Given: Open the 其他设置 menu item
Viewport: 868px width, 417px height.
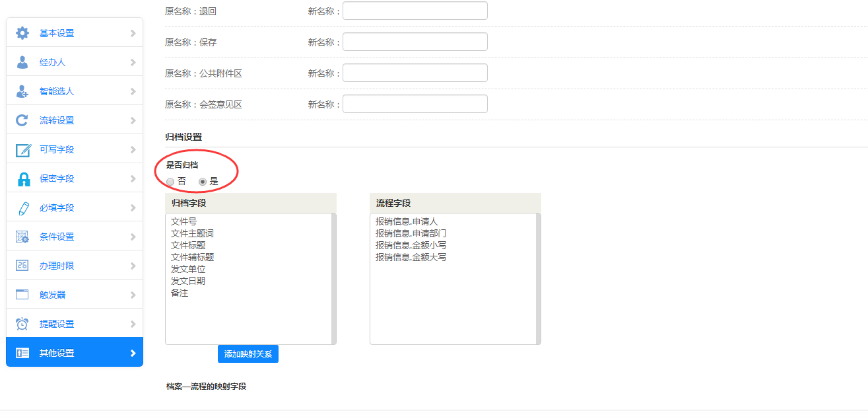Looking at the screenshot, I should click(57, 353).
